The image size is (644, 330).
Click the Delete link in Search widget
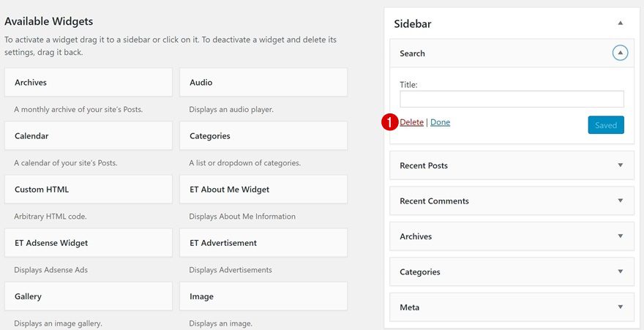[411, 122]
